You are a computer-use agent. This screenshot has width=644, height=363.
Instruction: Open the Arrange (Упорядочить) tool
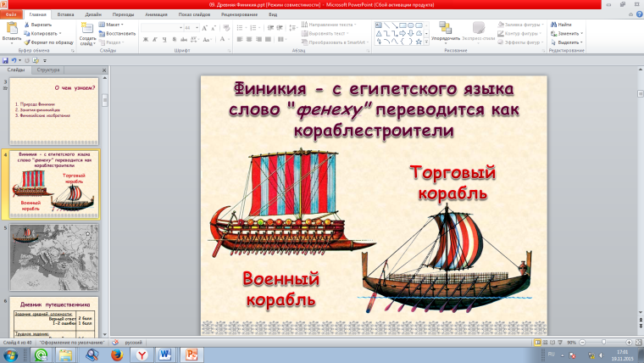446,31
